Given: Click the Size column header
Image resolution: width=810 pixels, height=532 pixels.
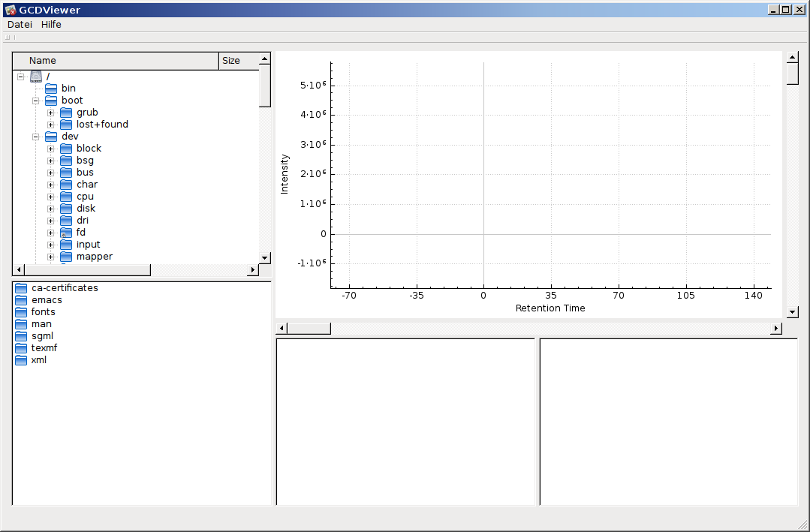Looking at the screenshot, I should click(231, 60).
